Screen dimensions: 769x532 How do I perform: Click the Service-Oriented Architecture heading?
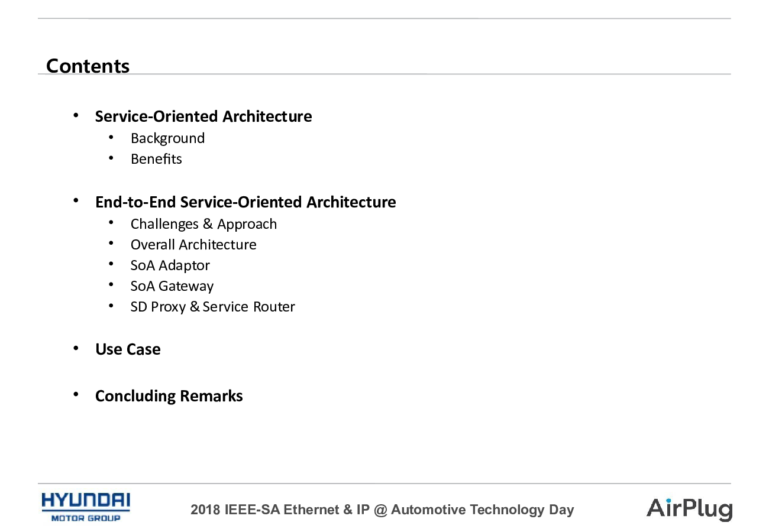pyautogui.click(x=203, y=116)
